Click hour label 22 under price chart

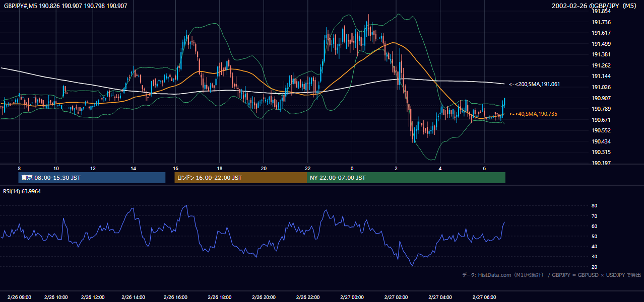tap(307, 168)
